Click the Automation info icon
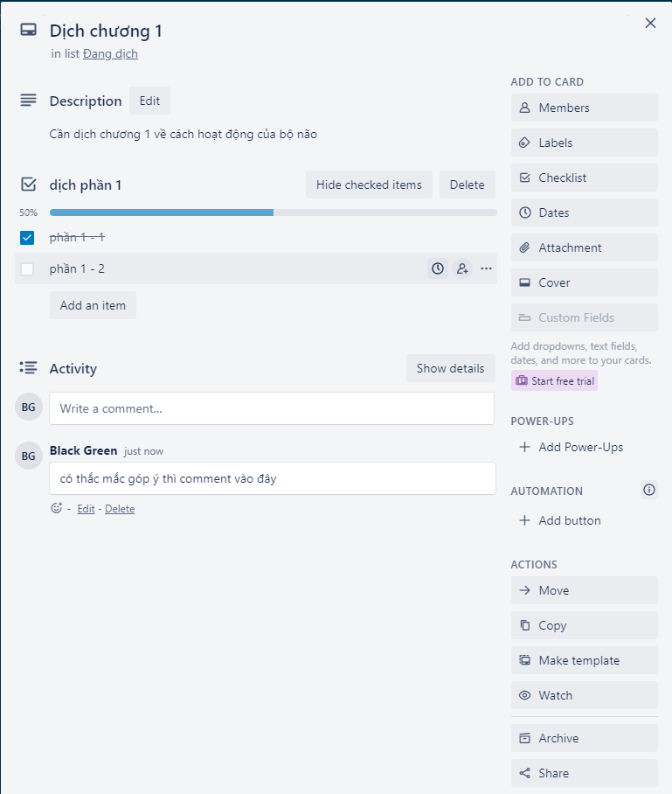The width and height of the screenshot is (672, 794). point(648,491)
